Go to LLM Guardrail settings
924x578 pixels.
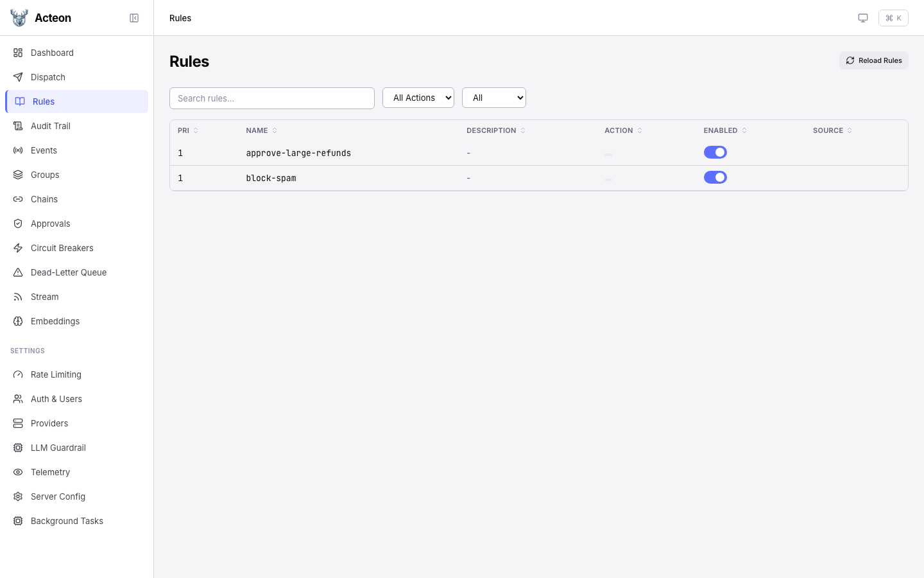(x=58, y=448)
